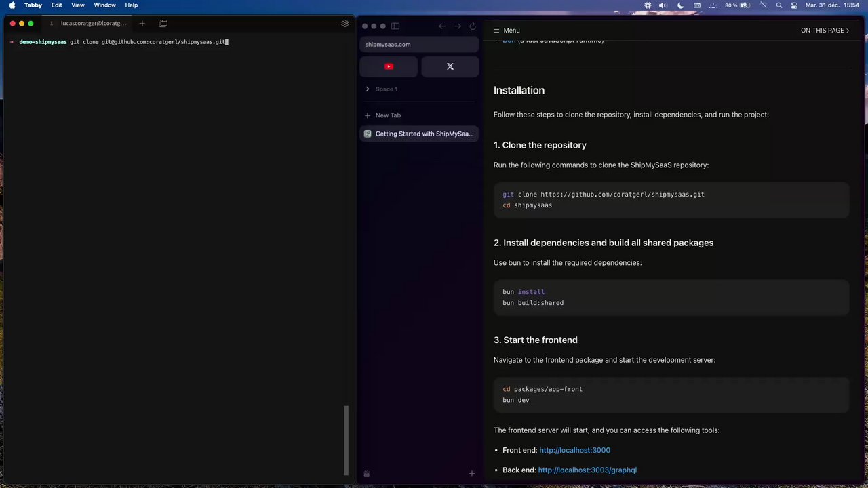Image resolution: width=868 pixels, height=488 pixels.
Task: Go forward in the browser
Action: pos(458,26)
